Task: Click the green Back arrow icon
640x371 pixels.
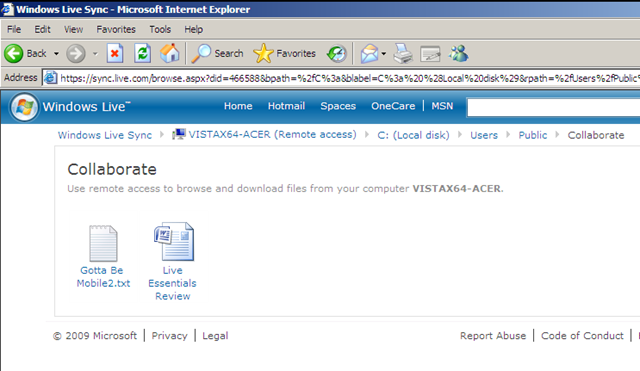Action: [x=13, y=53]
